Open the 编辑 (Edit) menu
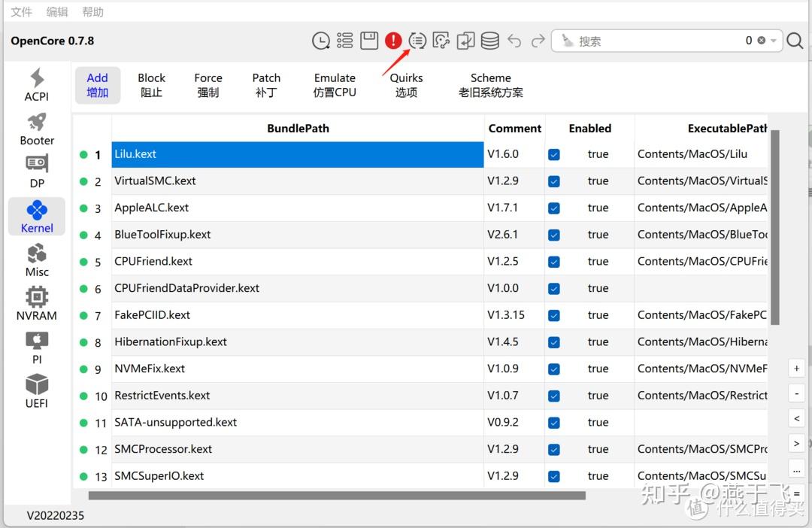This screenshot has height=528, width=812. 57,11
